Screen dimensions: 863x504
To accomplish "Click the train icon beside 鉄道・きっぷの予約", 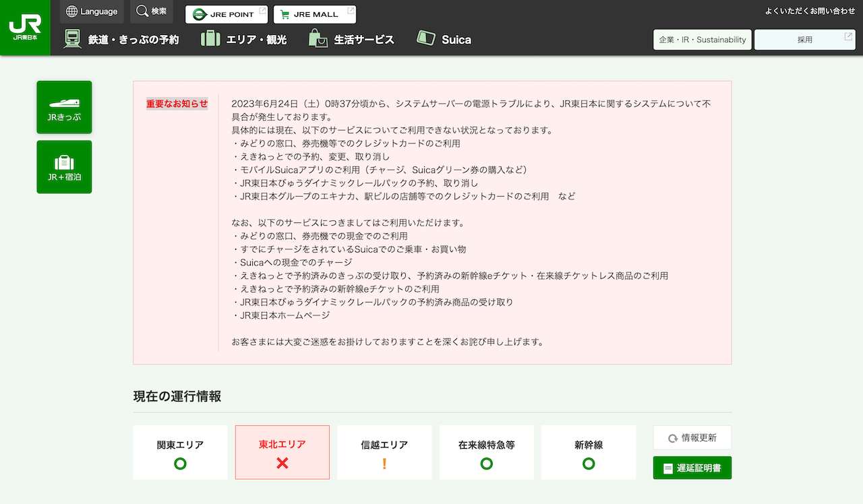I will (x=73, y=39).
